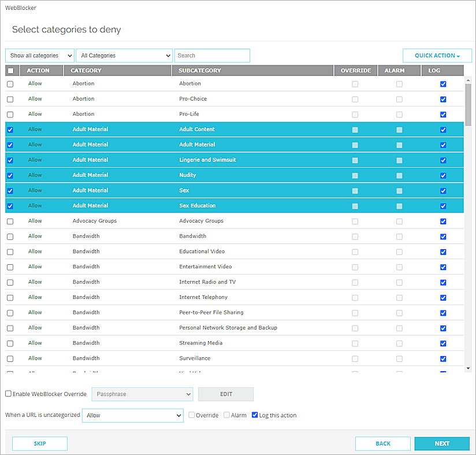Enable Alarm for uncategorized URLs
Screen dimensions: 476x455
[226, 415]
